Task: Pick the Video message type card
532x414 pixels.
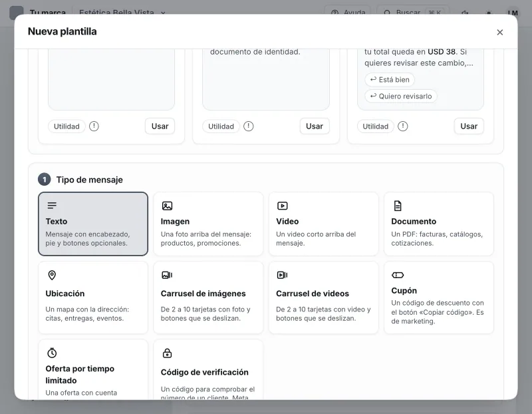Action: click(x=323, y=224)
